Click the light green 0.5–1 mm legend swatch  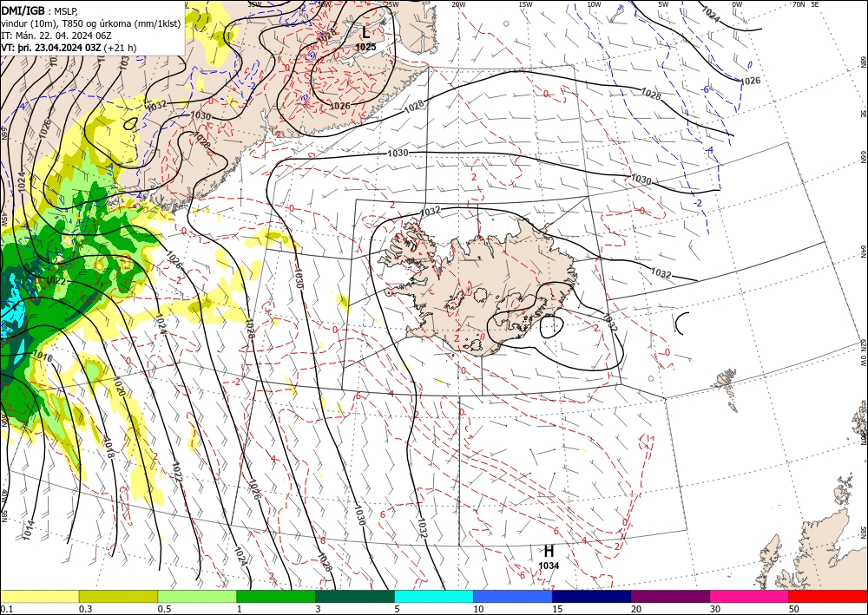(x=197, y=596)
